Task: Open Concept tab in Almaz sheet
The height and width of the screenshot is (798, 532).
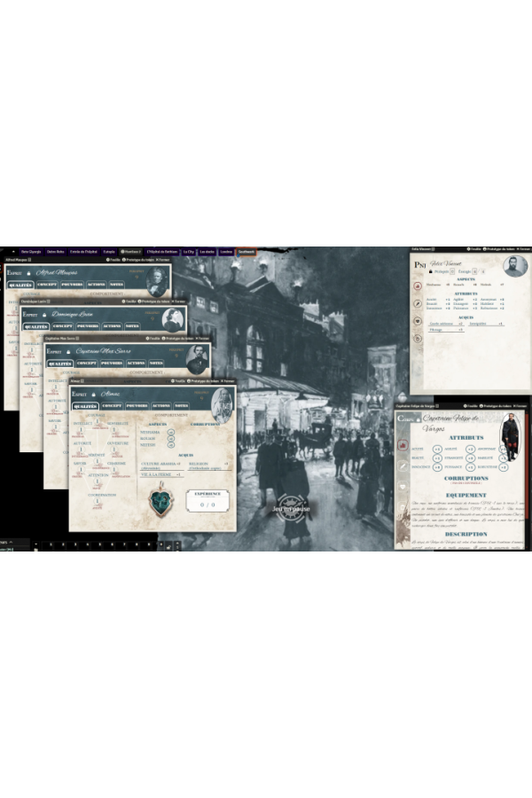Action: coord(112,405)
